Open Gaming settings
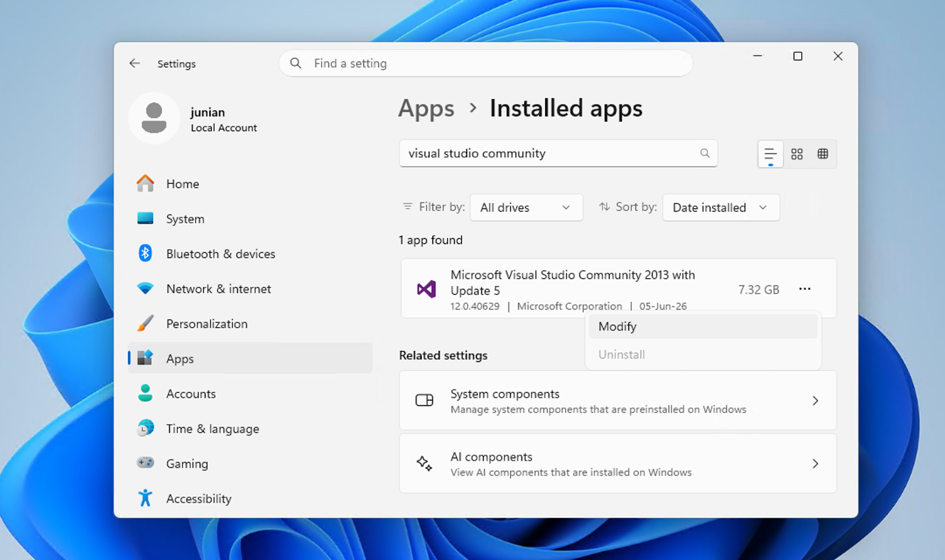The image size is (945, 560). coord(250,464)
